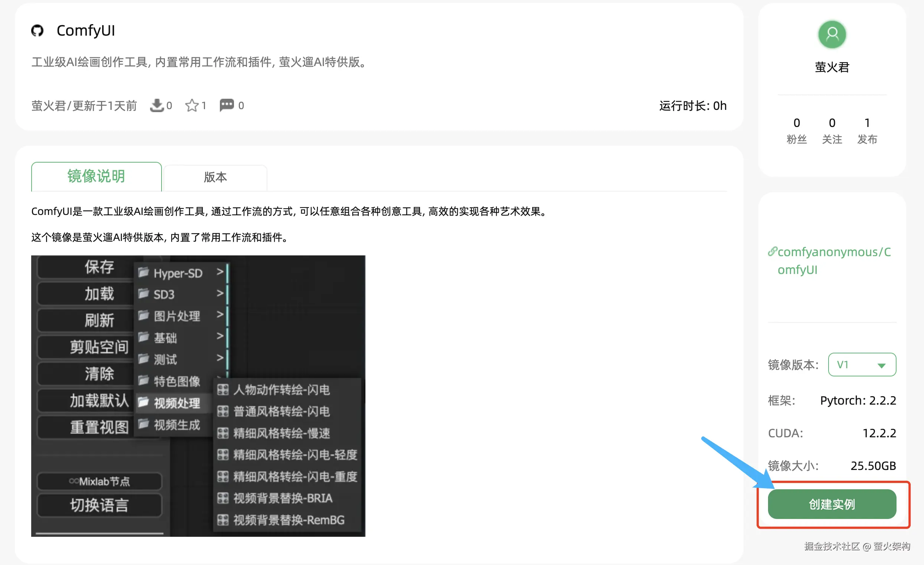Click the folder icon next to Hyper-SD
Viewport: 924px width, 565px height.
pos(144,272)
